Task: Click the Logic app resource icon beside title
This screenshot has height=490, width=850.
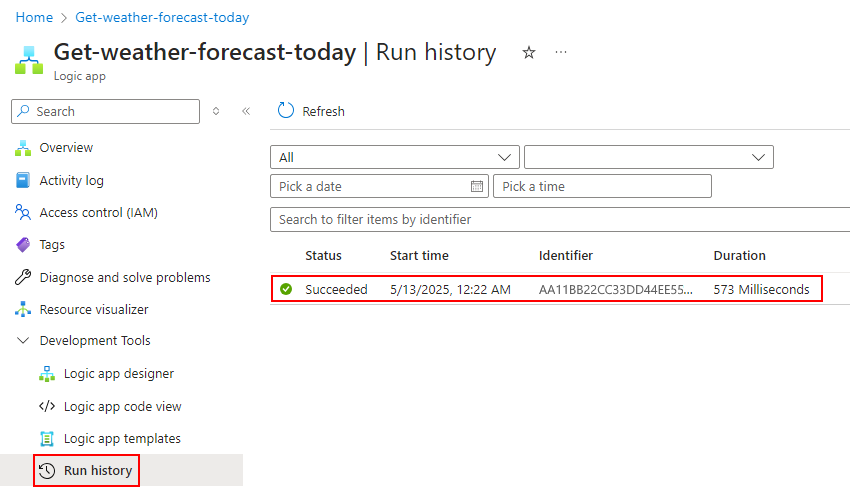Action: 29,60
